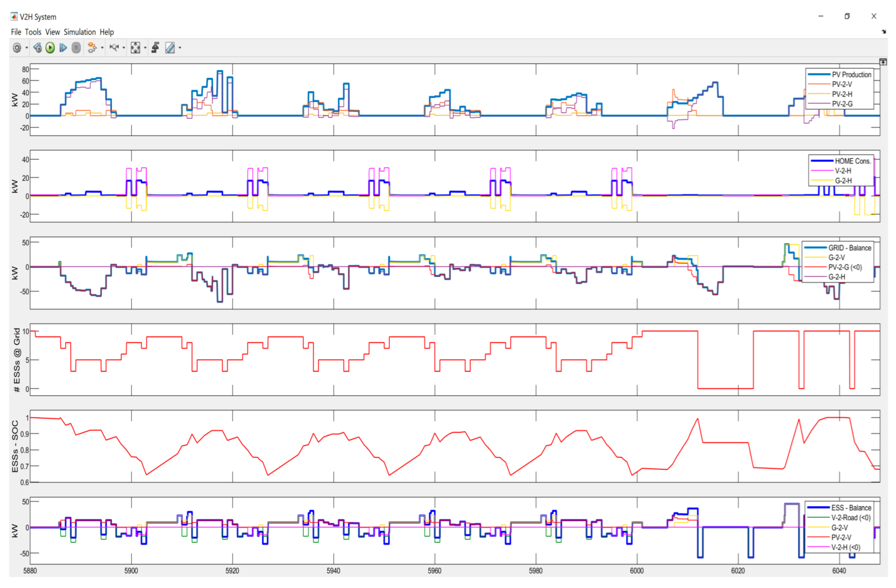The height and width of the screenshot is (588, 896).
Task: Run the simulation with green play button
Action: [50, 48]
